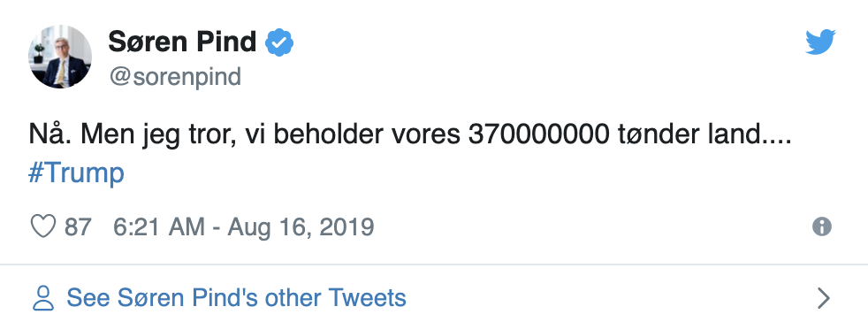
Task: Click the number 370000000 in tweet
Action: (x=538, y=134)
